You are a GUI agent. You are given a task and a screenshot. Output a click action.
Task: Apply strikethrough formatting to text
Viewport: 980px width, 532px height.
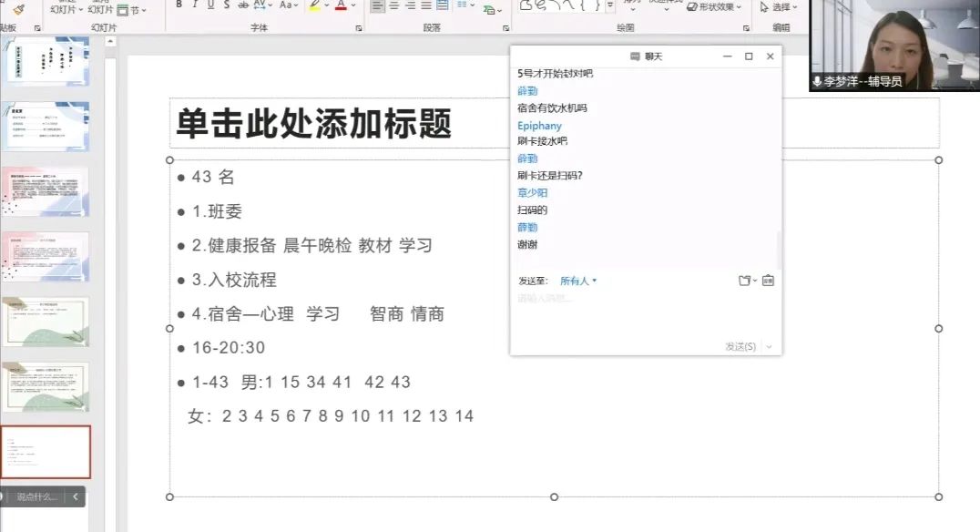[x=244, y=5]
